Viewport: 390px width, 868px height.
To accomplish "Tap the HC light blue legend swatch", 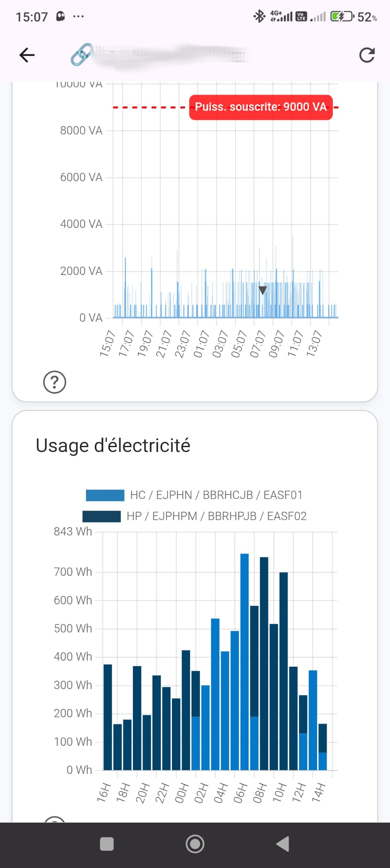I will pyautogui.click(x=105, y=495).
